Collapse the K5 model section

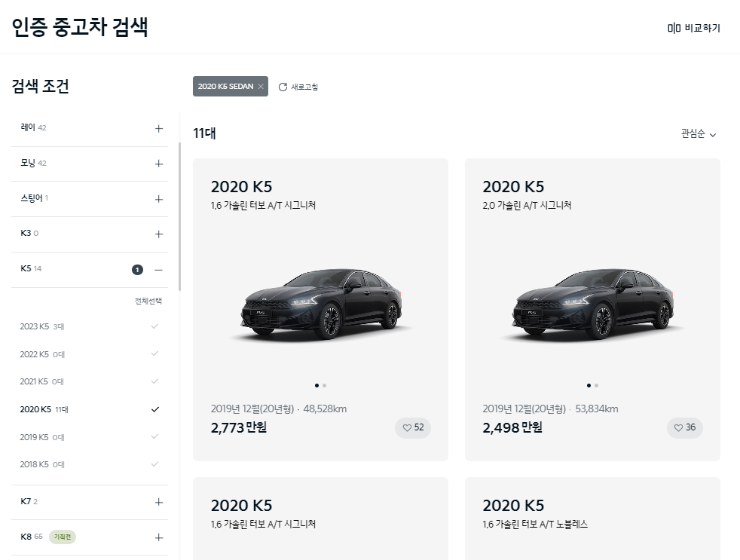(158, 270)
